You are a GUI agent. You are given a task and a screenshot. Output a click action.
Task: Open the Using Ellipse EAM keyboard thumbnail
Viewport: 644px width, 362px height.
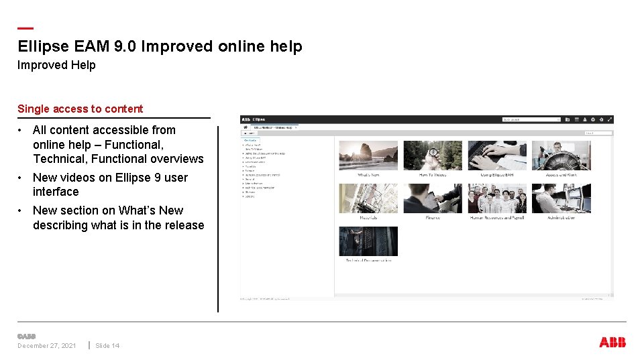point(497,156)
